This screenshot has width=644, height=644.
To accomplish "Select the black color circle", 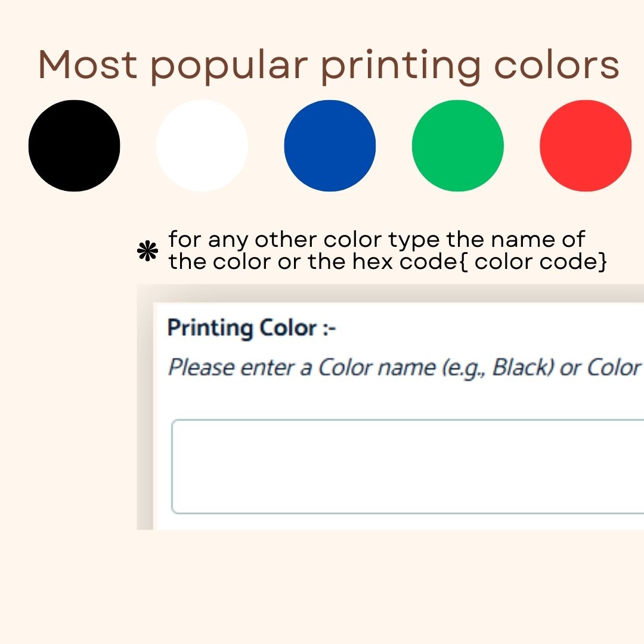I will pyautogui.click(x=74, y=145).
